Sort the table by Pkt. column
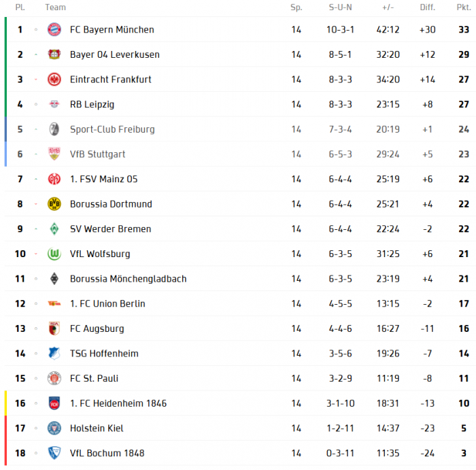The image size is (476, 470). pos(463,7)
